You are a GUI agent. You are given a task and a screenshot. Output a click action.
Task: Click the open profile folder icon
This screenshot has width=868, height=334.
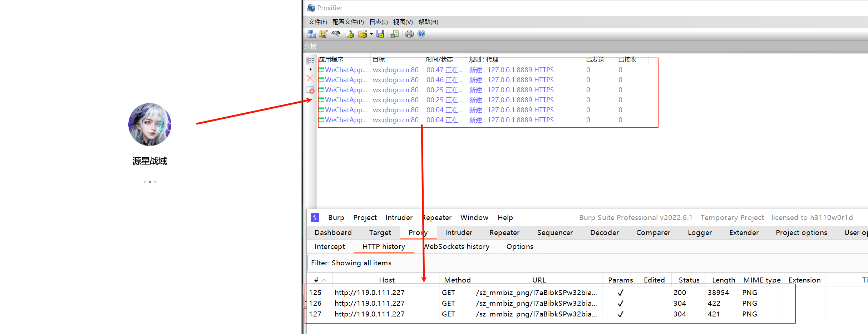363,34
